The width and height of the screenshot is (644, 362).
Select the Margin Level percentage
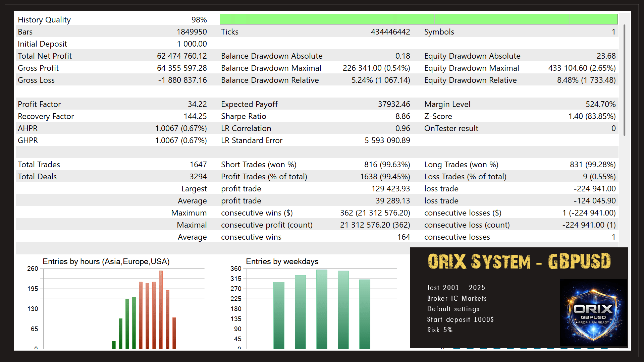click(601, 104)
